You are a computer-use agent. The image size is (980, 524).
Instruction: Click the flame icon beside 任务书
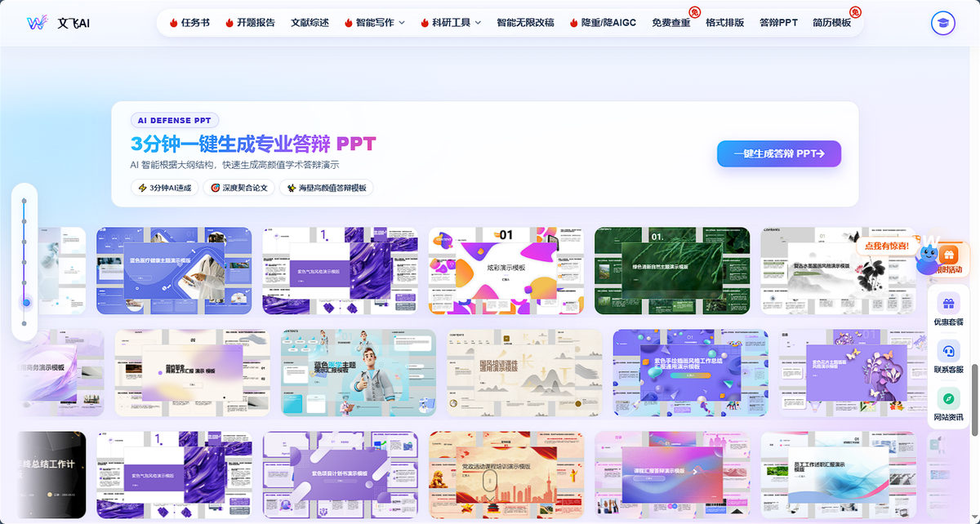click(x=173, y=23)
